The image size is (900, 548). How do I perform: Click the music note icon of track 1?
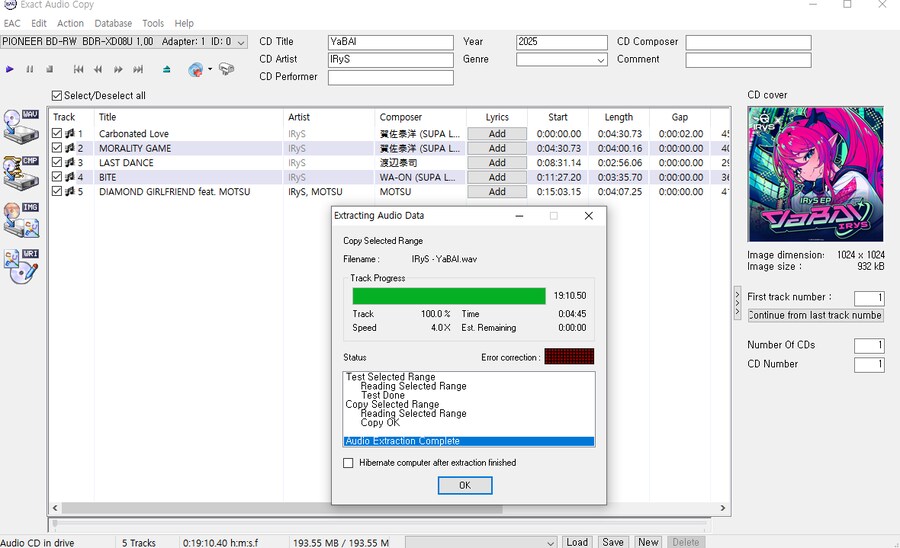click(x=69, y=133)
